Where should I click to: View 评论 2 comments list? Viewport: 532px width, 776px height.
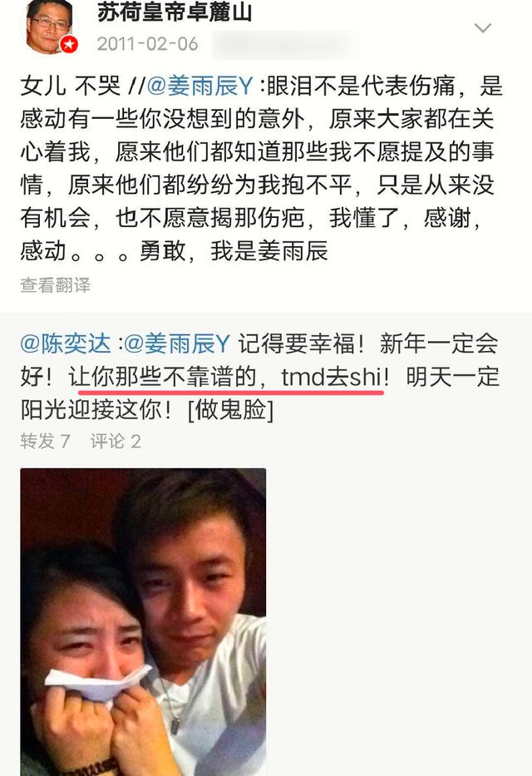click(116, 441)
